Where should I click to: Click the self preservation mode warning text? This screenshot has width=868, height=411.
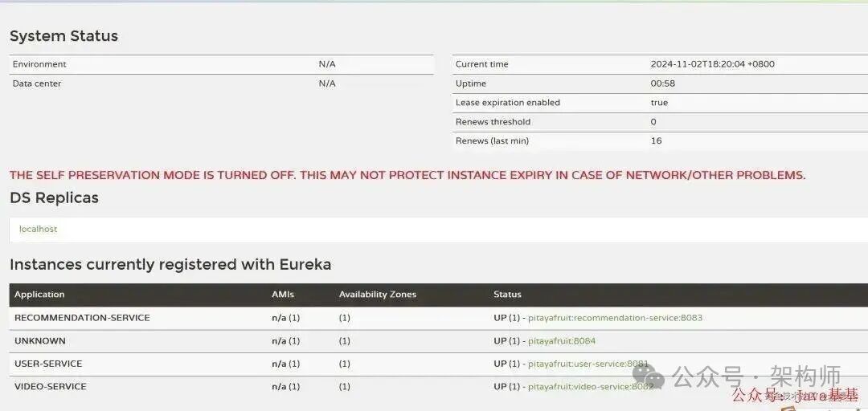407,175
